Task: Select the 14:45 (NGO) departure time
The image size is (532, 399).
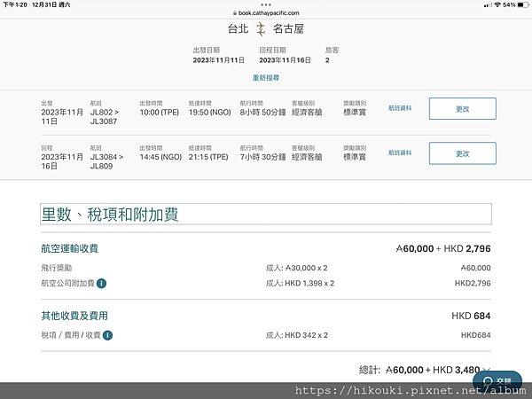Action: click(x=160, y=157)
